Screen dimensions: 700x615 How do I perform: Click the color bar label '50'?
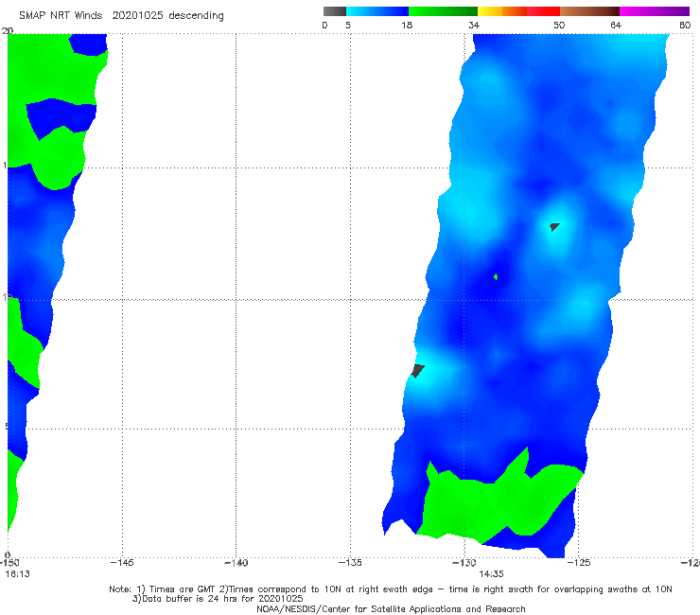click(559, 25)
